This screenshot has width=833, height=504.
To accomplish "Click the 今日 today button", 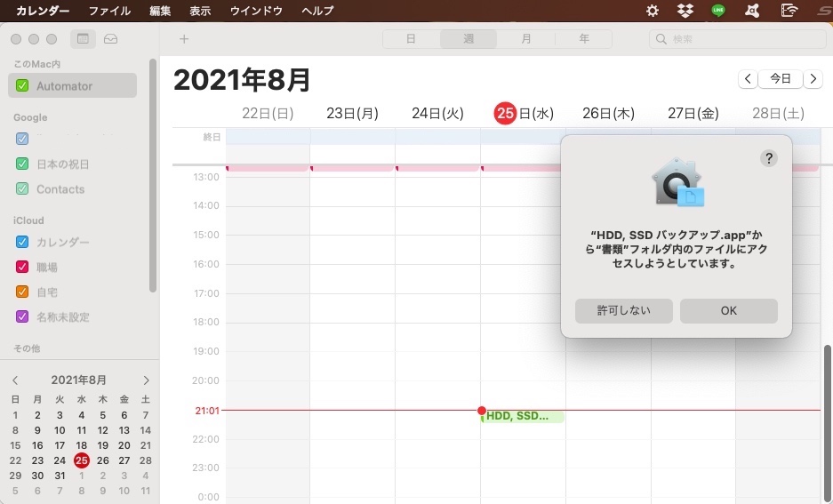I will coord(780,79).
